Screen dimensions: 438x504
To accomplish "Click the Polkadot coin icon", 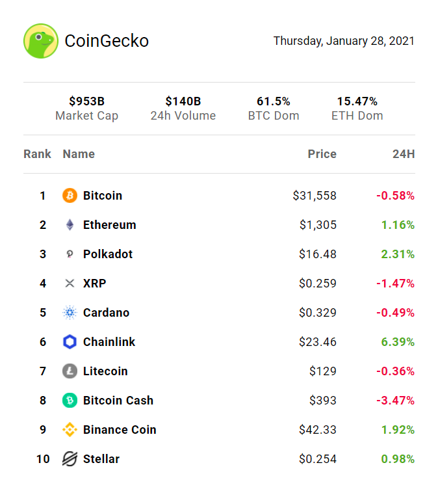I will pyautogui.click(x=70, y=254).
